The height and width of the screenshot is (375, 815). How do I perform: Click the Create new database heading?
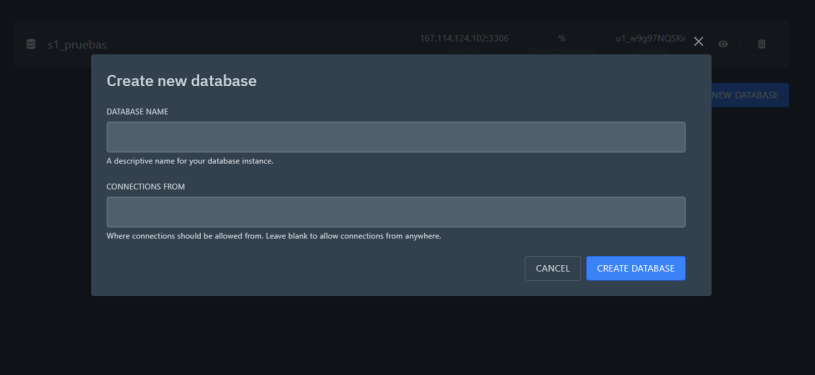181,81
